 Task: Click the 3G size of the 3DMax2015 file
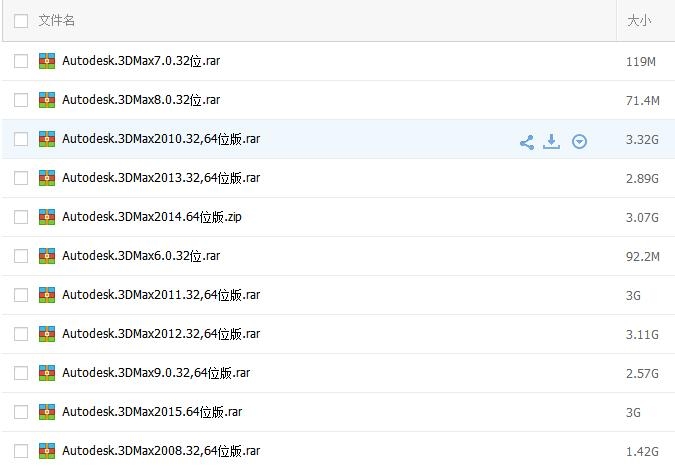tap(633, 413)
